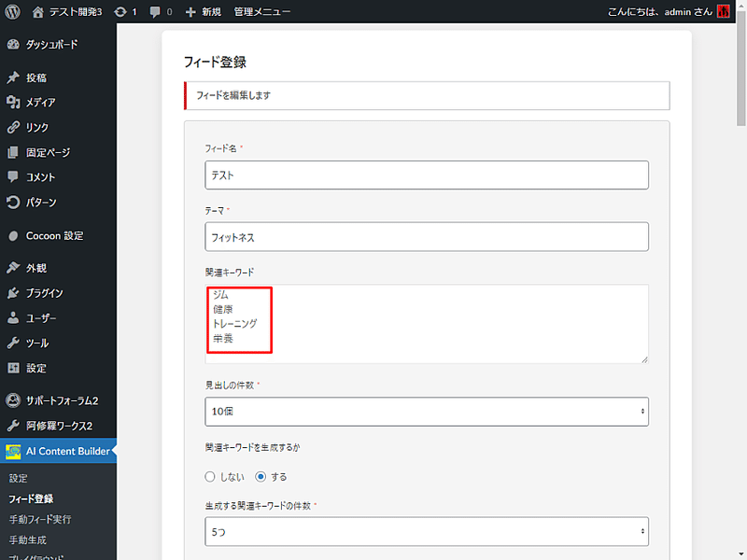The height and width of the screenshot is (560, 747).
Task: Click the サポートフォーラム2 icon
Action: (13, 400)
